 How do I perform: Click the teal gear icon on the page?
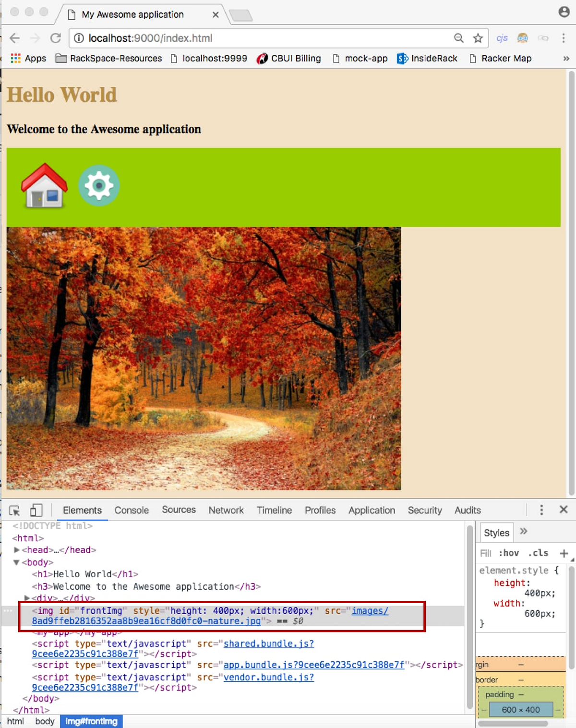click(x=98, y=186)
